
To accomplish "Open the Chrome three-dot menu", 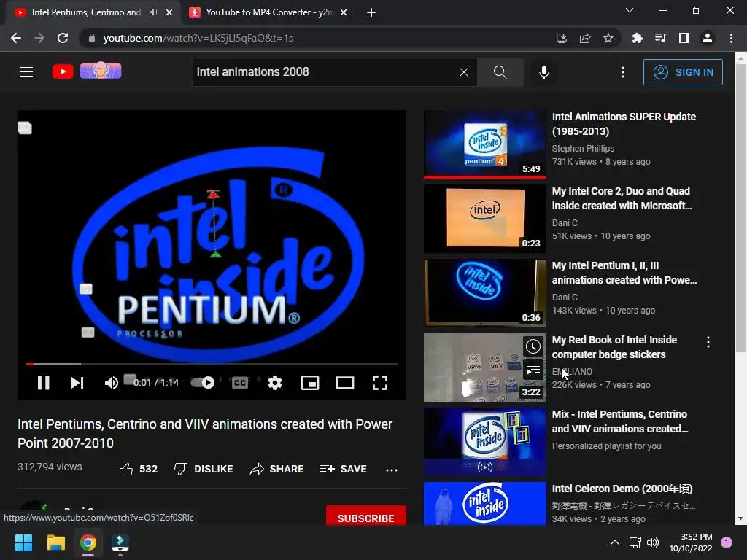I will 731,38.
